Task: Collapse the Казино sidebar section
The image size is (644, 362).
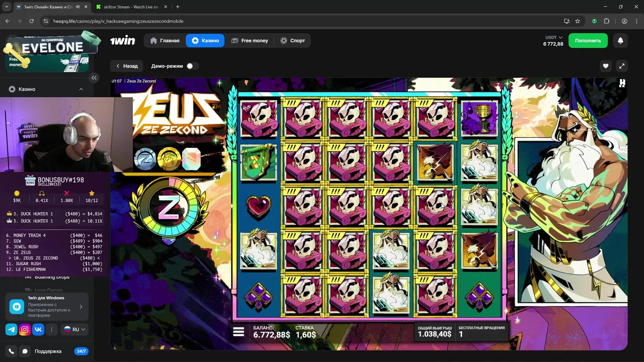Action: pos(81,89)
